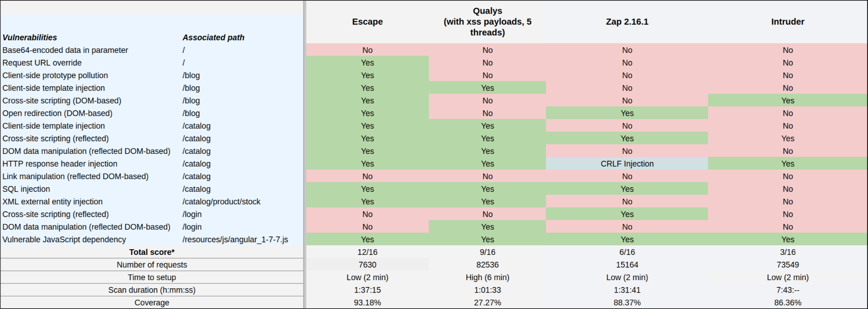Select the Qualys column header cell
This screenshot has width=868, height=309.
pos(487,22)
